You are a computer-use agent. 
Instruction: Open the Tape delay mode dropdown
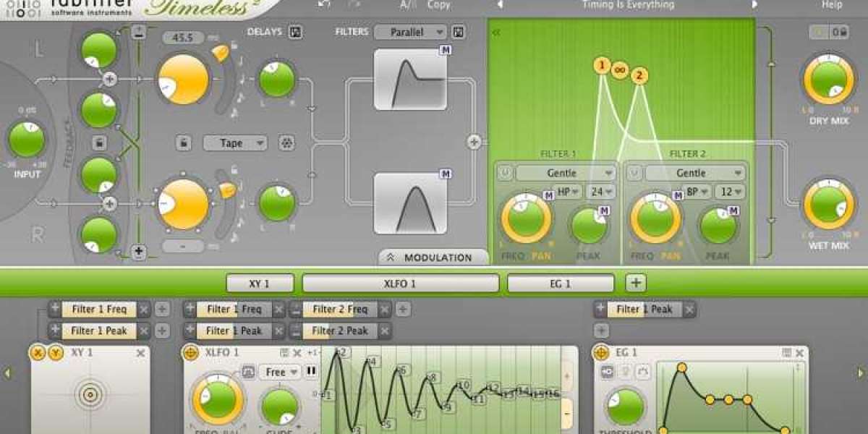(x=235, y=142)
